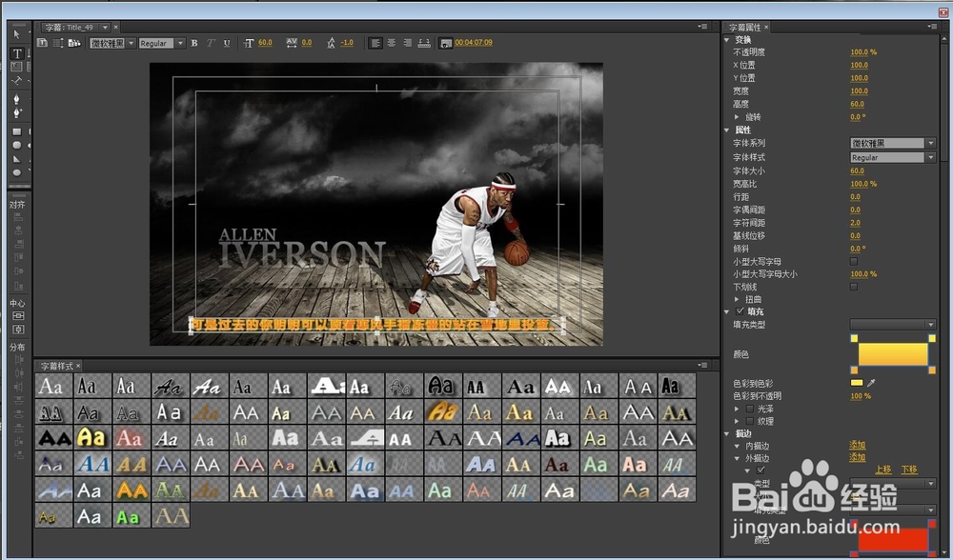Click center vertically icon under 中心
953x560 pixels.
[x=18, y=316]
